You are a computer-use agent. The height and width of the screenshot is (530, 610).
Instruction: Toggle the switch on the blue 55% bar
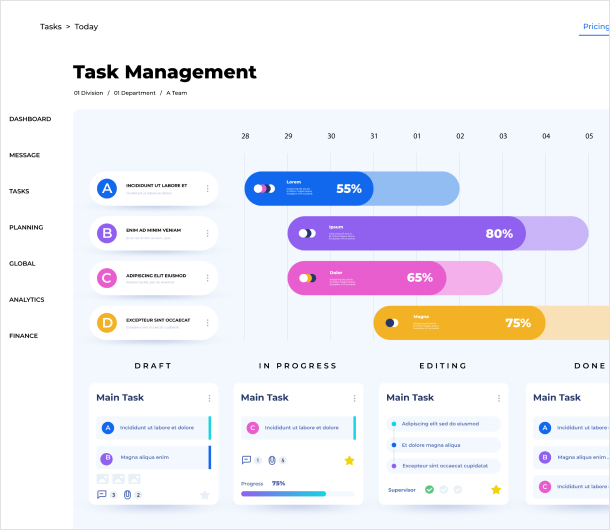[x=263, y=188]
